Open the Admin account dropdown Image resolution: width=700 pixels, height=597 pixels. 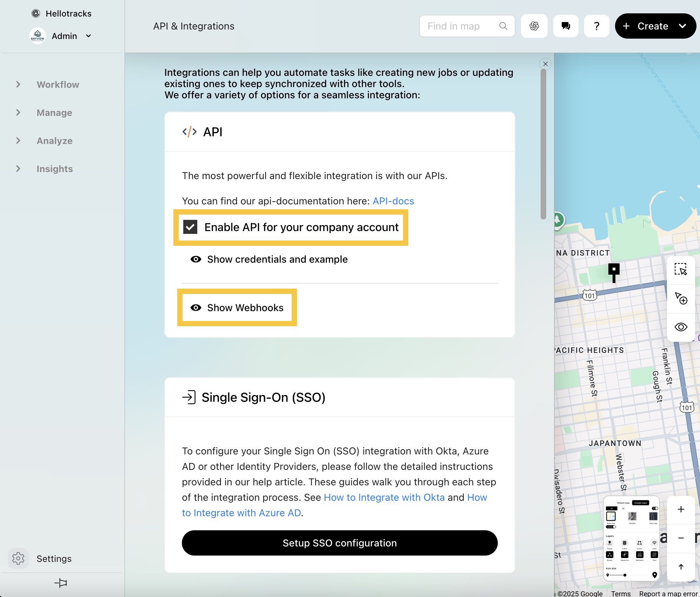click(88, 36)
